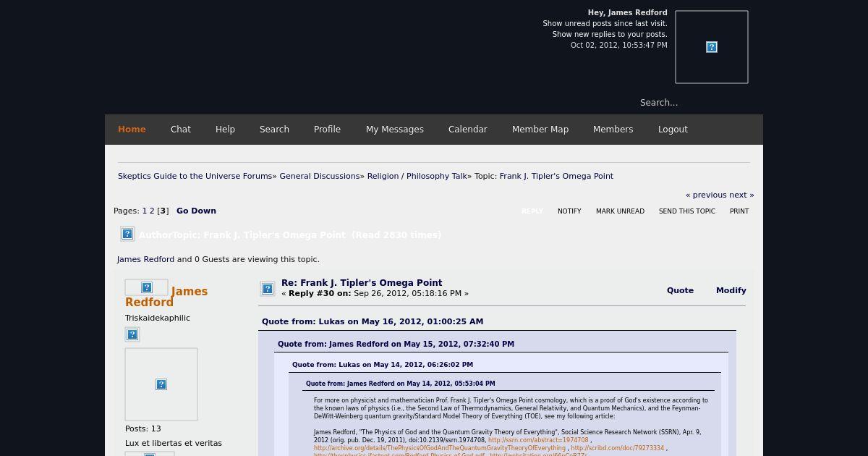This screenshot has height=456, width=868.
Task: Click the PRINT button
Action: [739, 211]
